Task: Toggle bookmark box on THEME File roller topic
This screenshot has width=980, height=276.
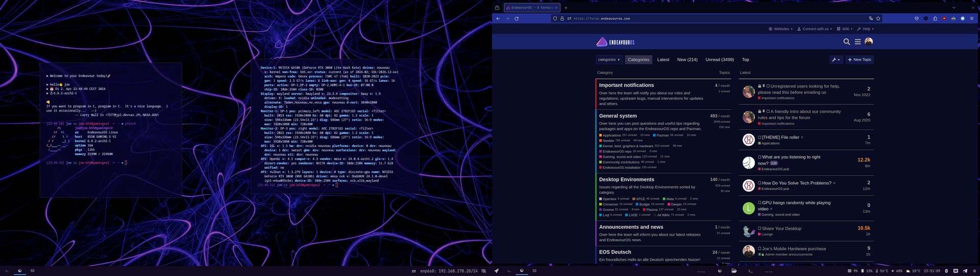Action: [760, 137]
